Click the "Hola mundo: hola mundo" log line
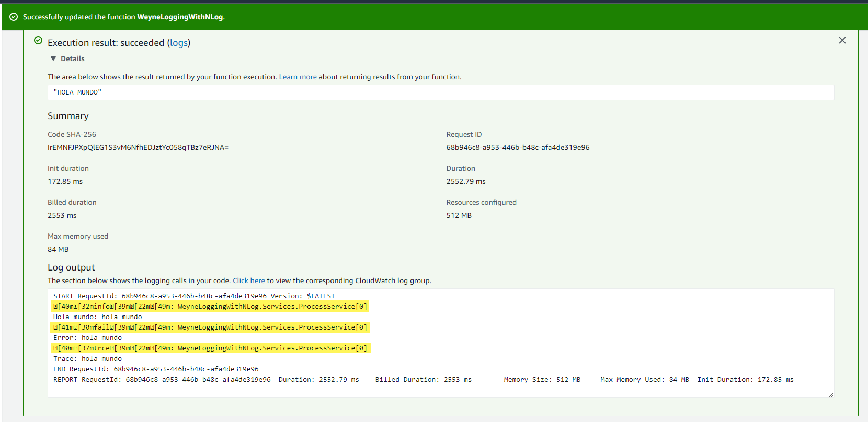Viewport: 868px width, 422px height. click(98, 317)
